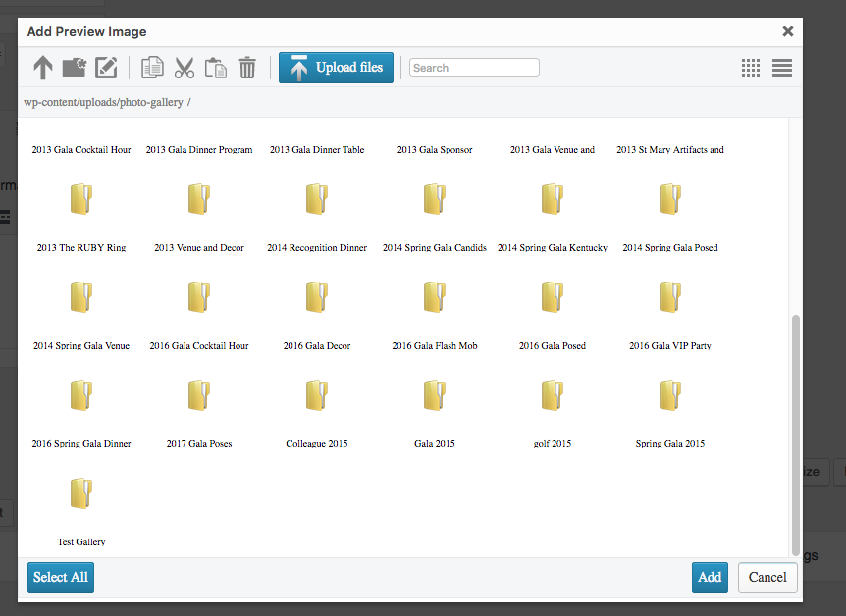Switch to list view
846x616 pixels.
click(782, 68)
